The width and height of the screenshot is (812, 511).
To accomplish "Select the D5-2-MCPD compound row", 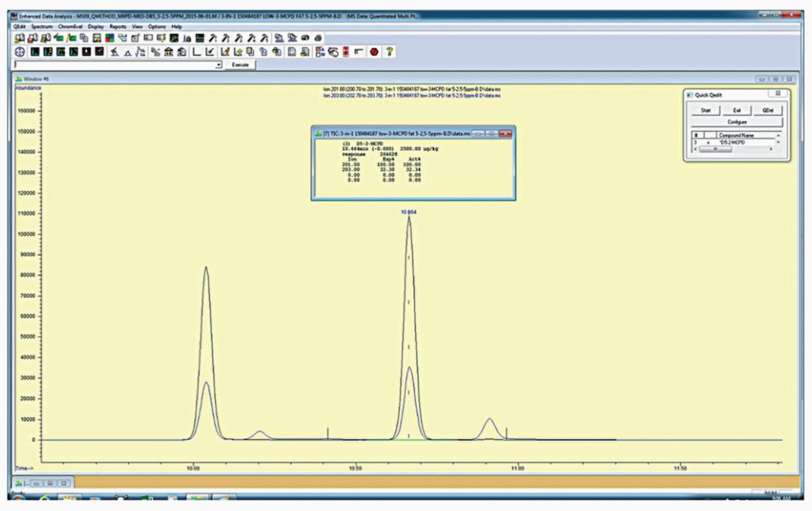I will pyautogui.click(x=735, y=142).
